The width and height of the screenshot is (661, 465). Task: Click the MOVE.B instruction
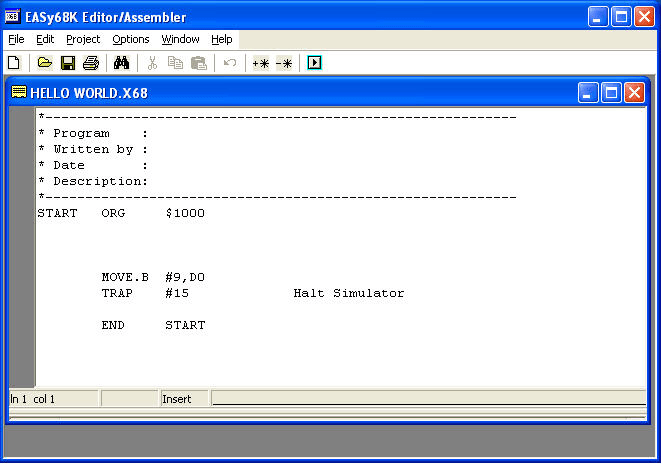click(125, 277)
